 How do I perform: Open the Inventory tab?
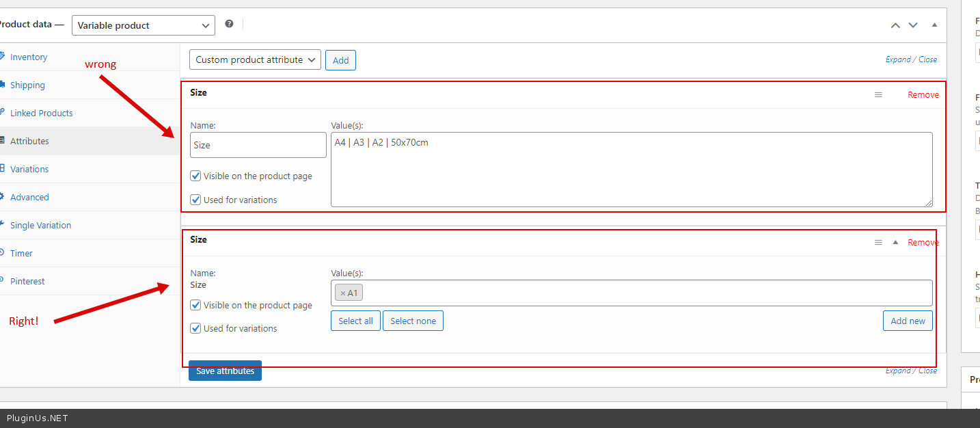coord(29,57)
